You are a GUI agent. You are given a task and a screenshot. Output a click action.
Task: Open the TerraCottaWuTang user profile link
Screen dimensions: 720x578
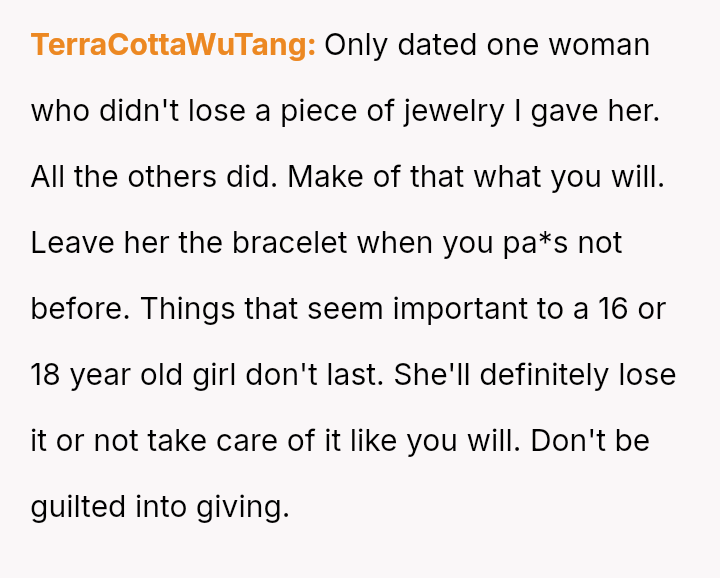point(173,45)
